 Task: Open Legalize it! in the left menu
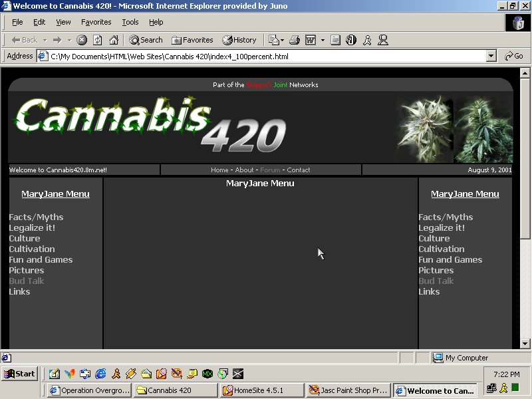[x=32, y=227]
